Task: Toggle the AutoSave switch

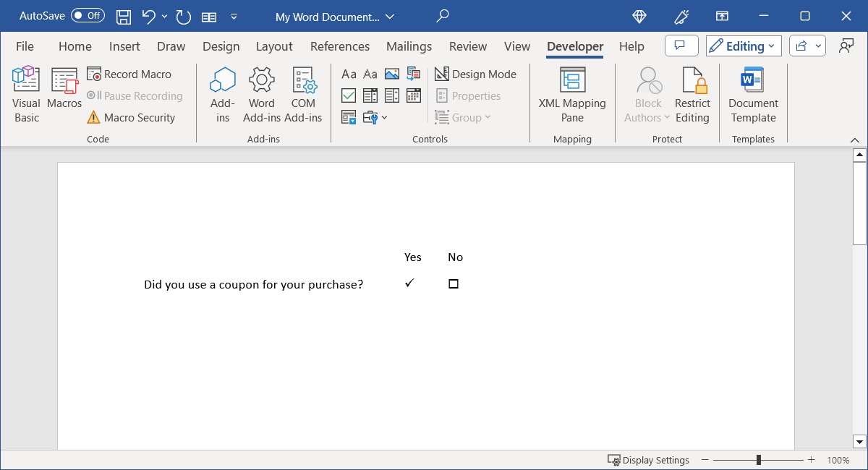Action: [x=87, y=15]
